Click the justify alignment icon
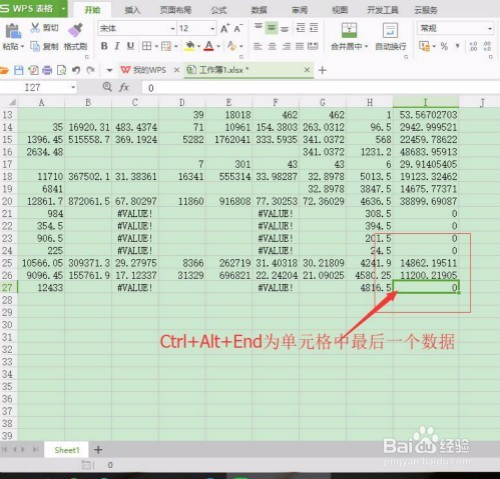The width and height of the screenshot is (500, 479). tap(300, 46)
